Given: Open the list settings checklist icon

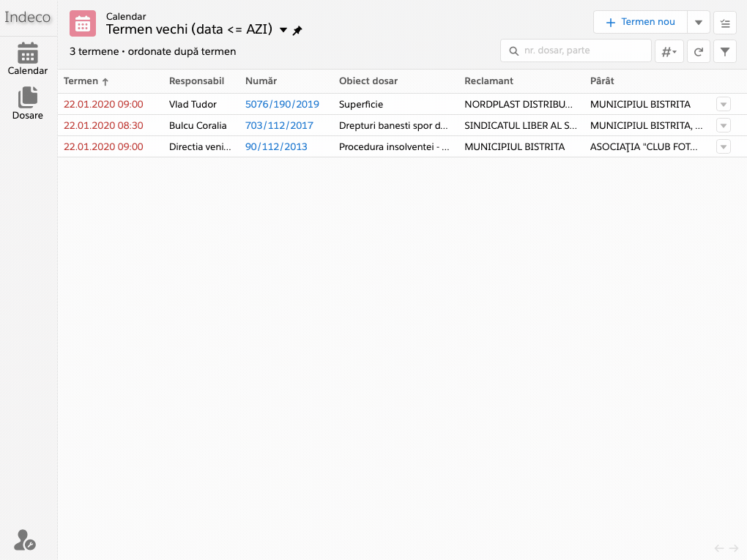Looking at the screenshot, I should (x=724, y=23).
